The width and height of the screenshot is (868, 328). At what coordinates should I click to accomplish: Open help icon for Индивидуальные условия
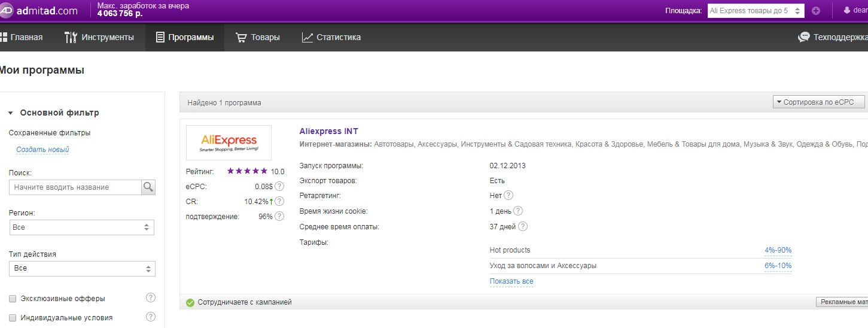(x=151, y=317)
